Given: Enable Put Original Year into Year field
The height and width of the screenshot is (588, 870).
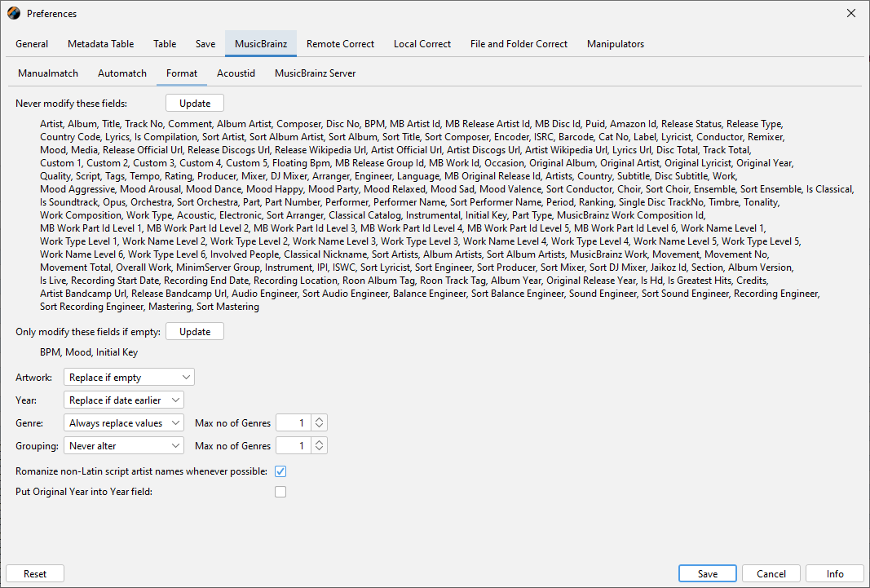Looking at the screenshot, I should [280, 492].
